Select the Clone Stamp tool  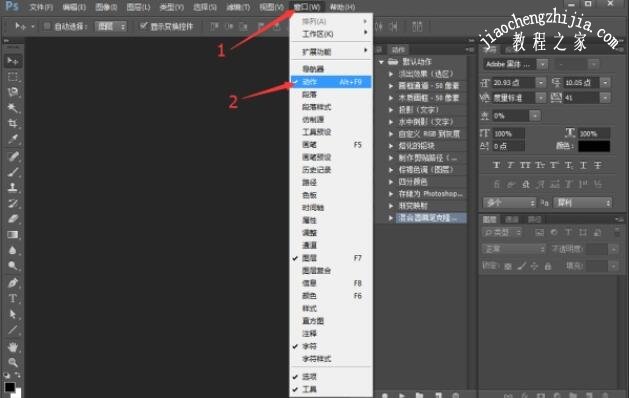(x=13, y=187)
